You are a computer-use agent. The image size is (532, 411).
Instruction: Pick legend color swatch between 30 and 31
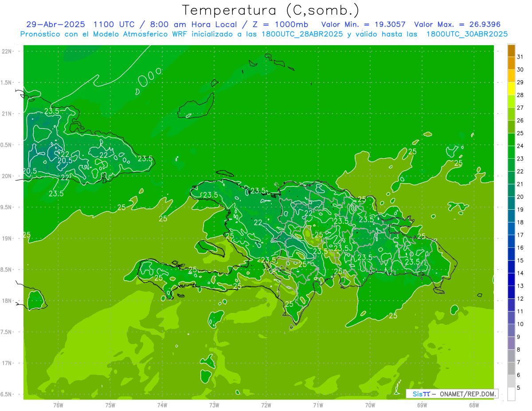[x=511, y=63]
